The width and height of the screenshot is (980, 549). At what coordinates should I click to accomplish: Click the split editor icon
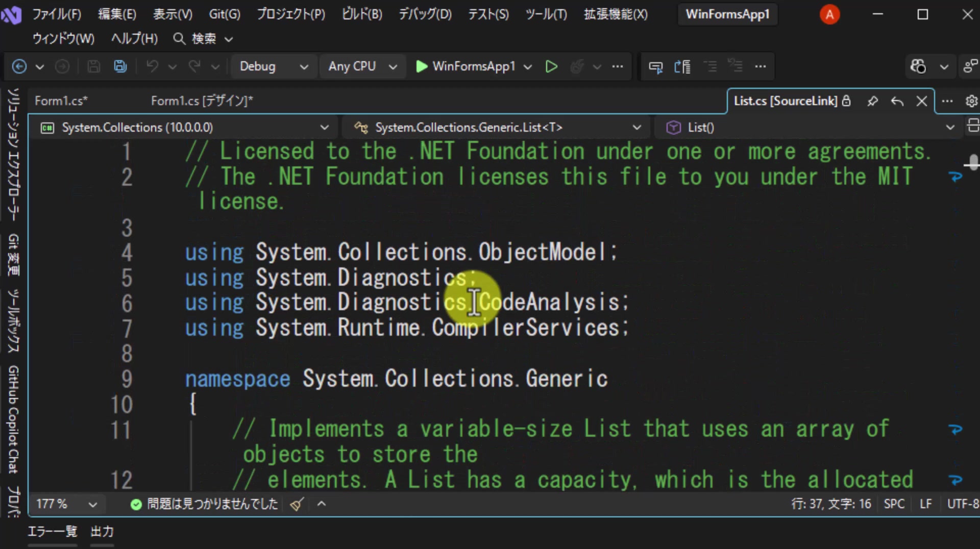[973, 125]
